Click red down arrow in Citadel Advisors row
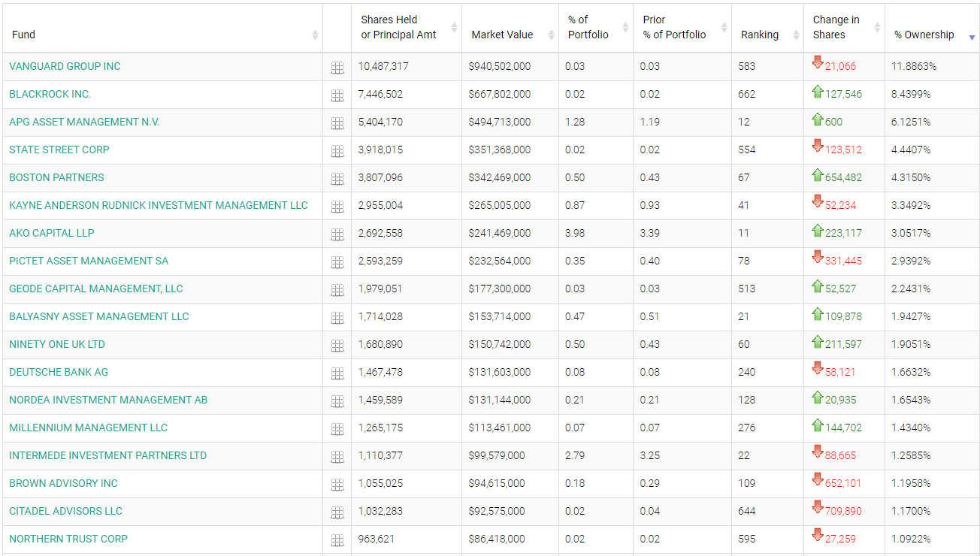 click(818, 508)
